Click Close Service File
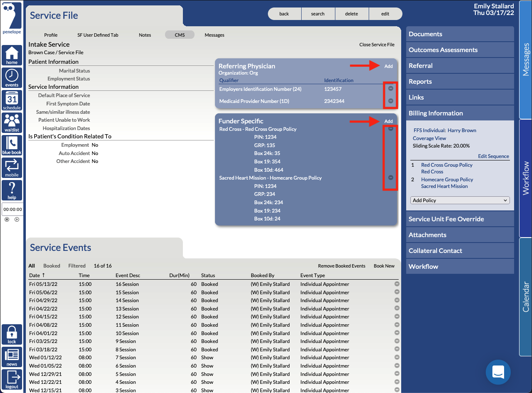 coord(377,45)
